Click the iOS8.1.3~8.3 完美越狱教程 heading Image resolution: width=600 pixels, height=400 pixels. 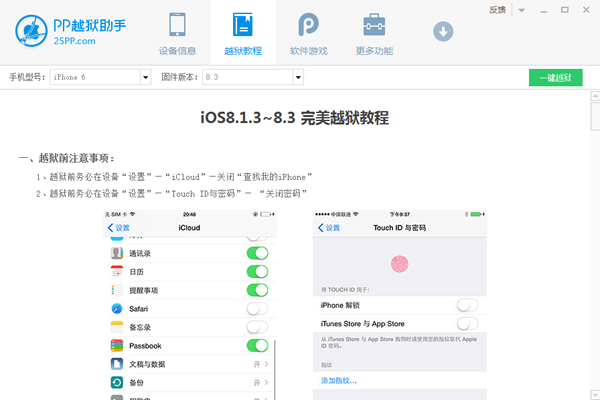point(295,118)
